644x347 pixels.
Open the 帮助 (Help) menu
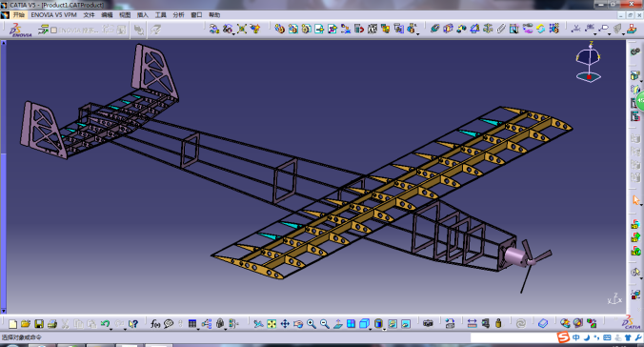click(x=214, y=15)
